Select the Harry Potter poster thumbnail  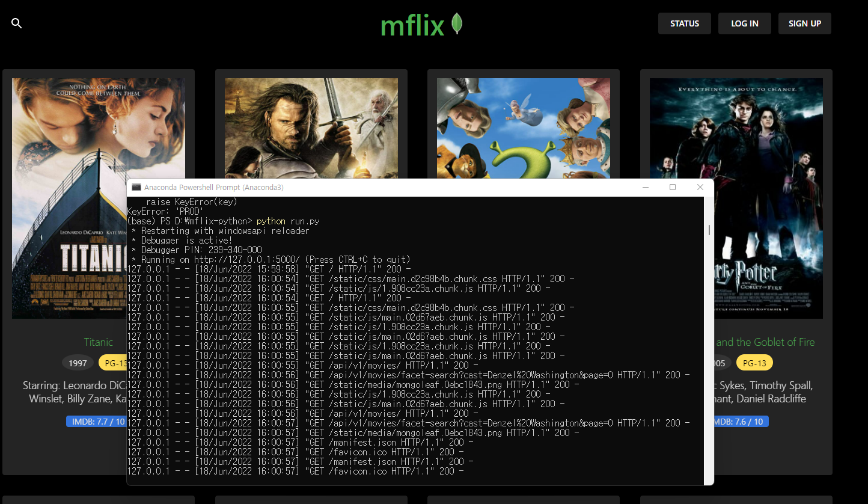pos(736,198)
